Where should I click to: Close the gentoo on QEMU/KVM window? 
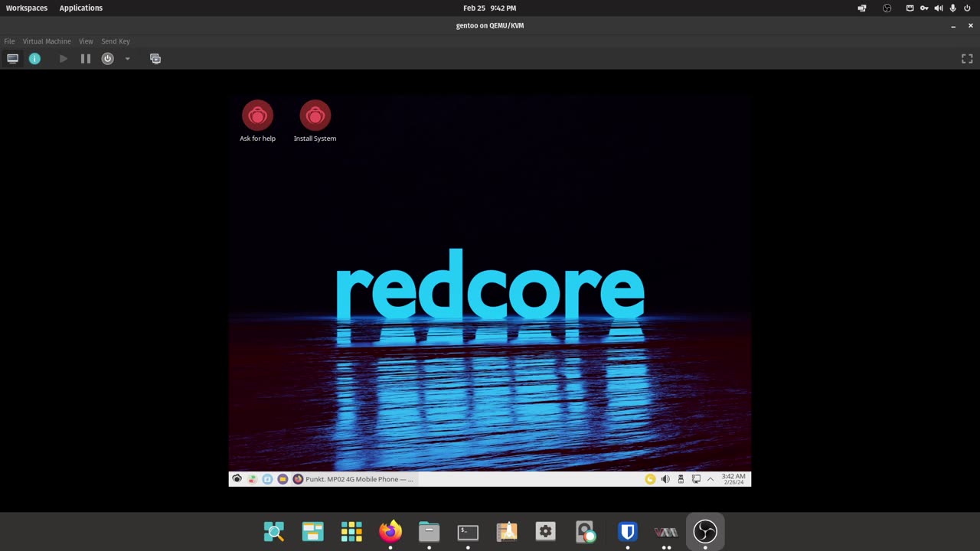point(971,25)
